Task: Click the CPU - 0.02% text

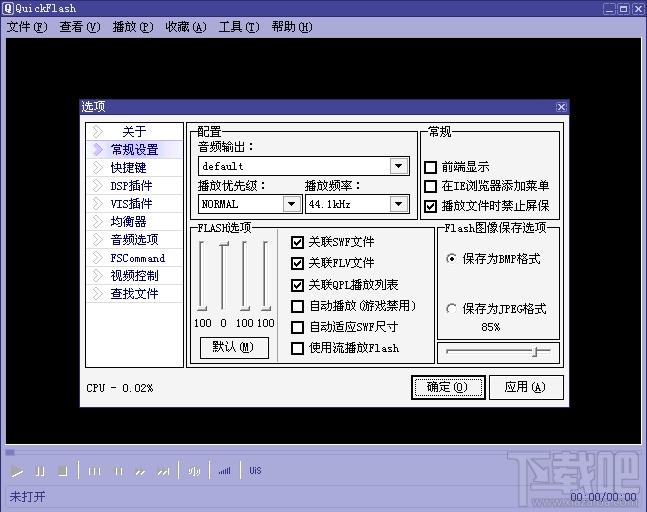Action: pos(120,388)
